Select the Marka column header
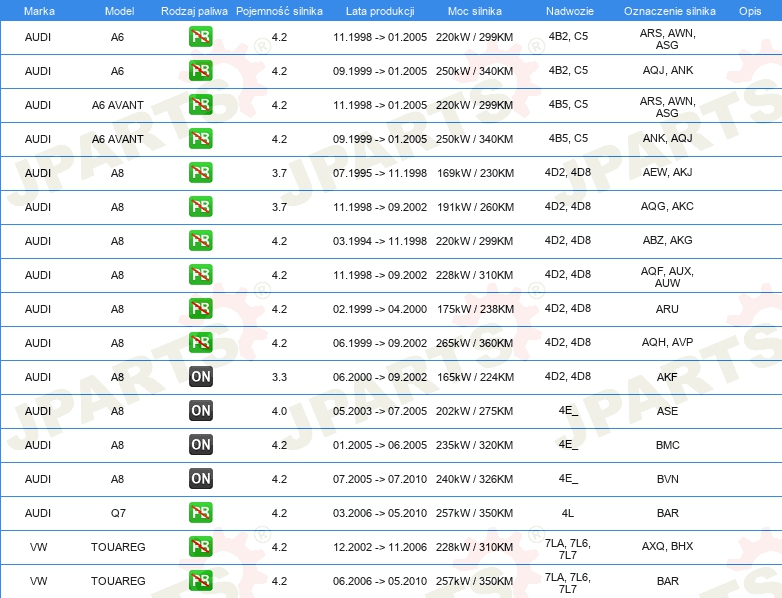The width and height of the screenshot is (782, 598). (39, 11)
